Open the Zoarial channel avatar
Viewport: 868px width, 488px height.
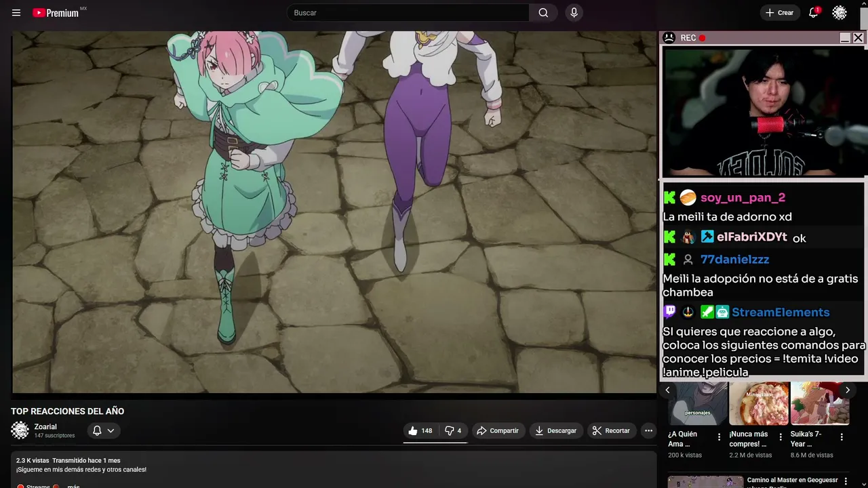20,430
